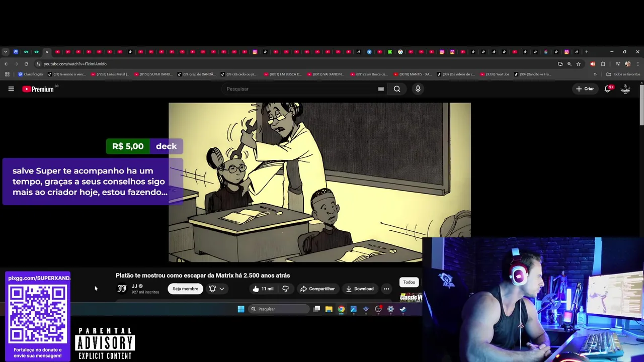Go back with browser back arrow
The image size is (644, 362).
point(6,64)
